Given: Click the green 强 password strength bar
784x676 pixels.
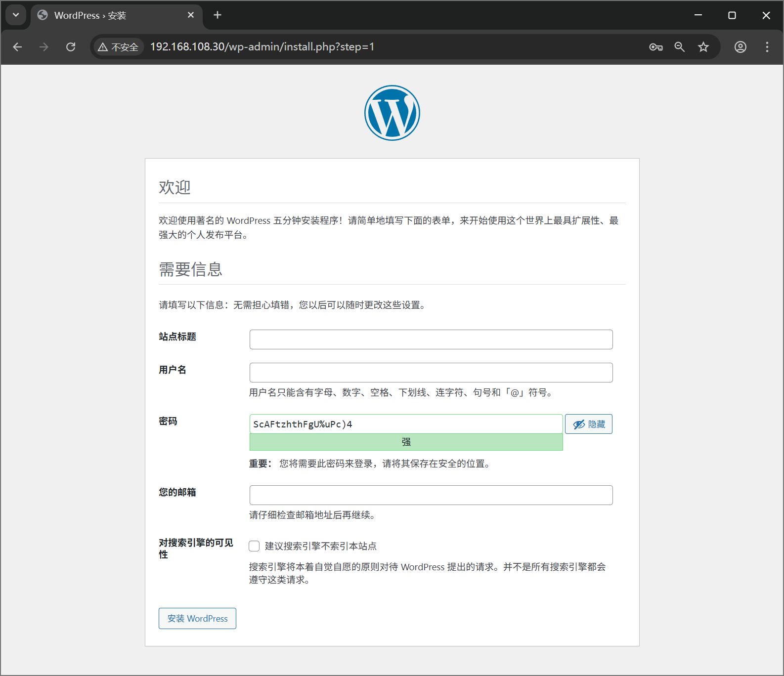Looking at the screenshot, I should pos(406,442).
